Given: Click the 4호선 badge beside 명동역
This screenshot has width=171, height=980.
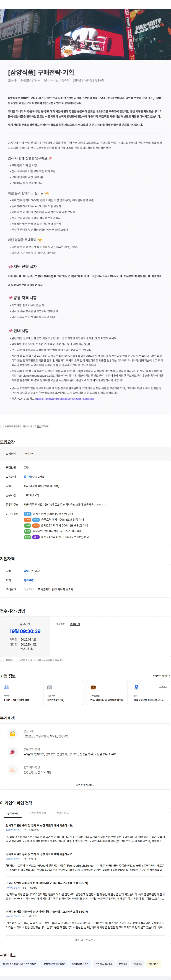Looking at the screenshot, I should click(x=27, y=514).
